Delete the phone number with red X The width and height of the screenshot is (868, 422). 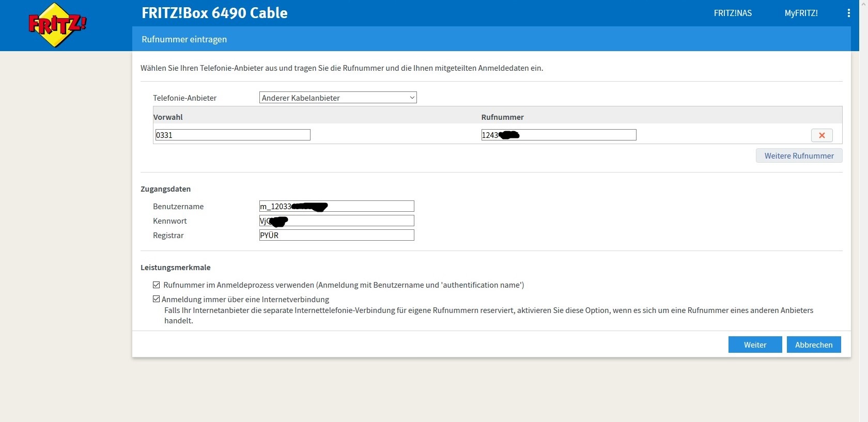click(822, 135)
